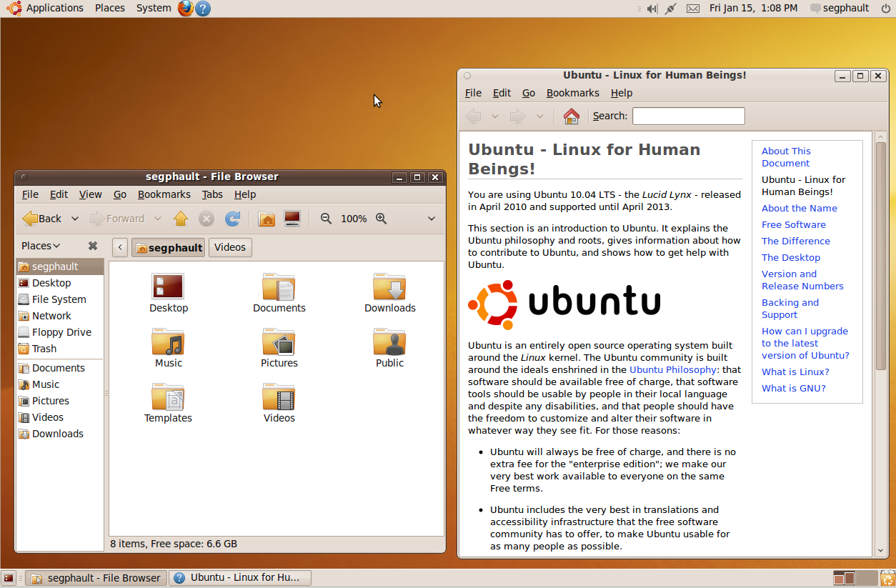Click the help window's Forward arrow icon

point(517,116)
